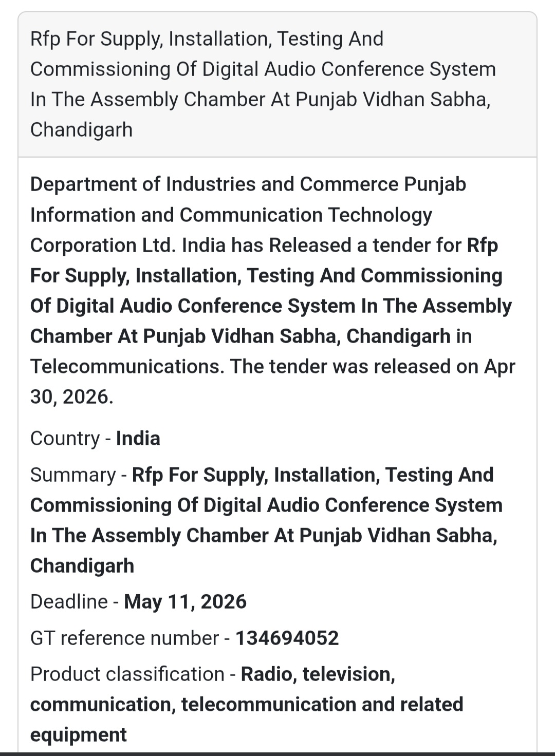Click the word 'equipment' on the last line
Screen dimensions: 555x756
pos(78,735)
